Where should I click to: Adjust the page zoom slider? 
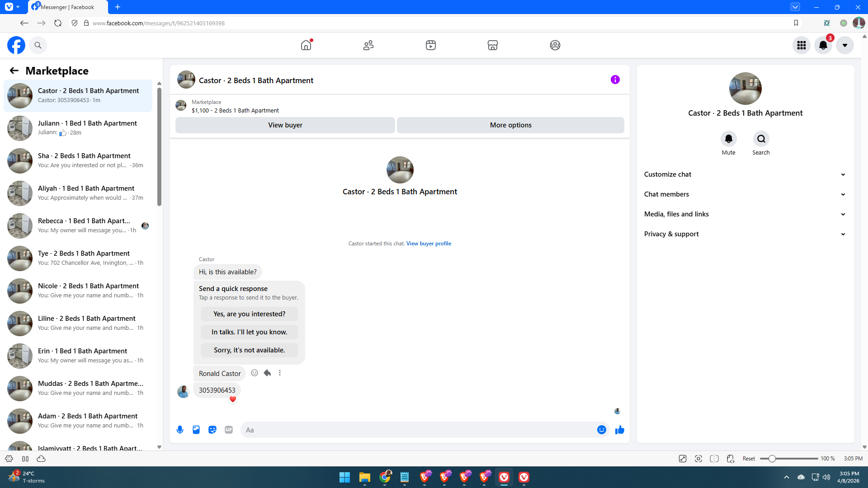[x=772, y=459]
